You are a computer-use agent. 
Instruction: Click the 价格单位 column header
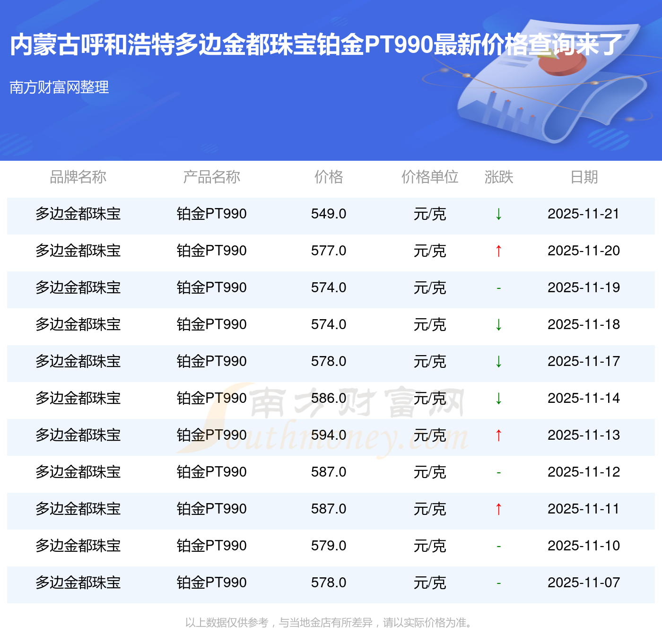click(430, 177)
